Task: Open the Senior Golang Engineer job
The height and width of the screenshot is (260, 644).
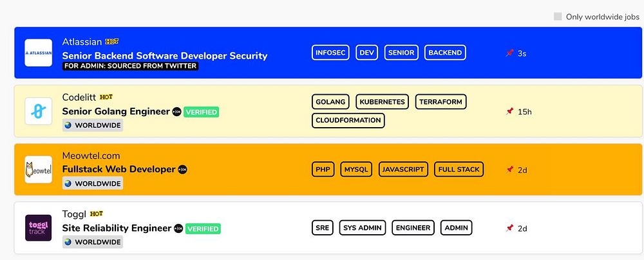Action: pyautogui.click(x=116, y=112)
